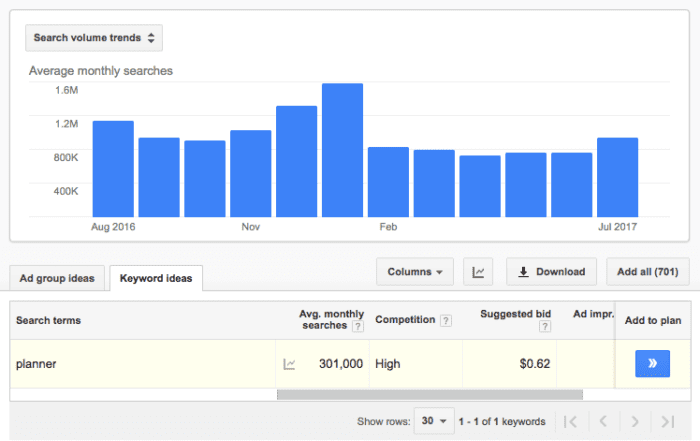700x441 pixels.
Task: Click the Nov chart bar
Action: coord(250,174)
